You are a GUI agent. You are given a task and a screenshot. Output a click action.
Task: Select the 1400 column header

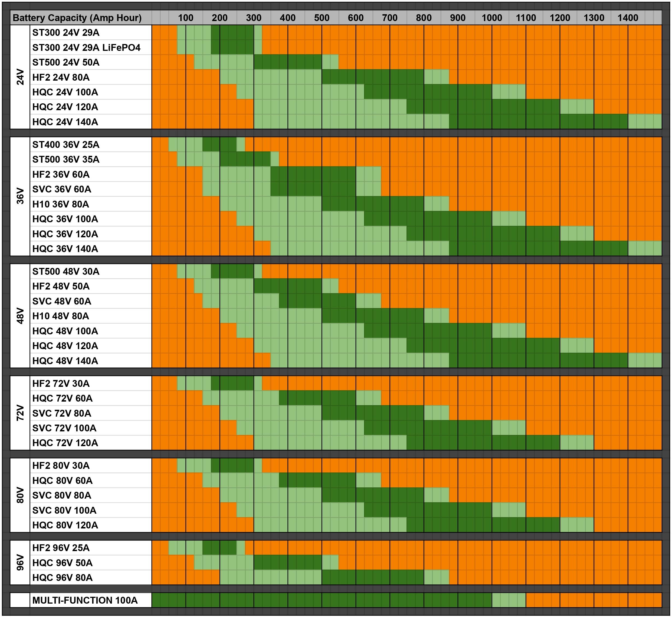pyautogui.click(x=628, y=18)
